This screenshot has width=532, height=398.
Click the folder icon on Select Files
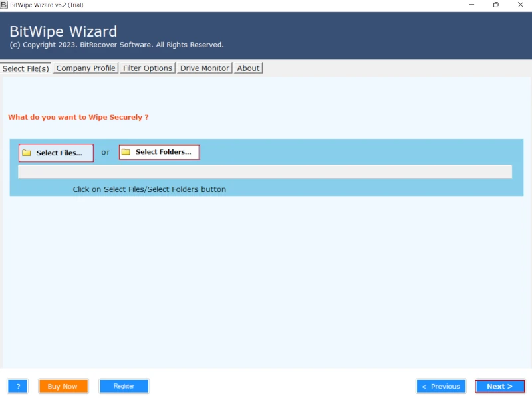coord(27,153)
